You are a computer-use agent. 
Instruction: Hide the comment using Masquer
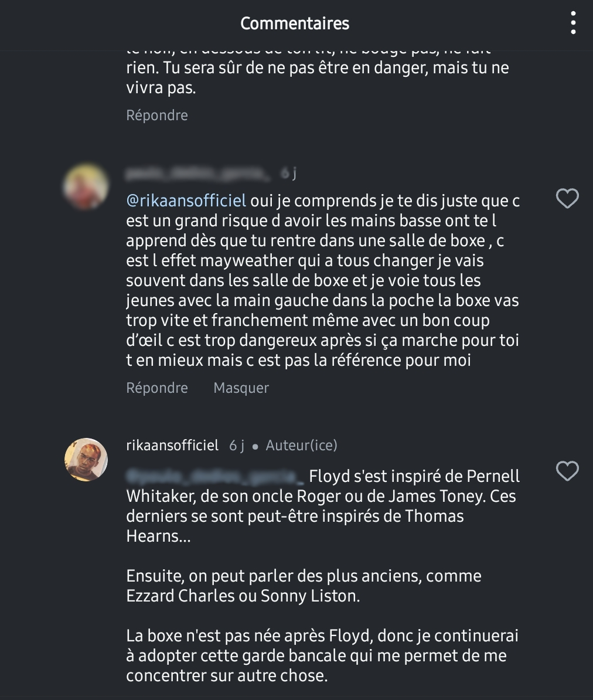[241, 388]
